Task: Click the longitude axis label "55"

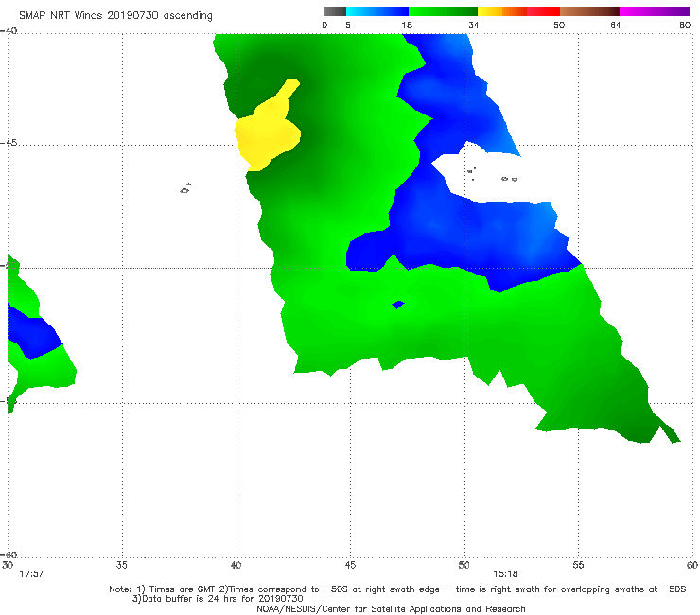Action: [x=578, y=565]
